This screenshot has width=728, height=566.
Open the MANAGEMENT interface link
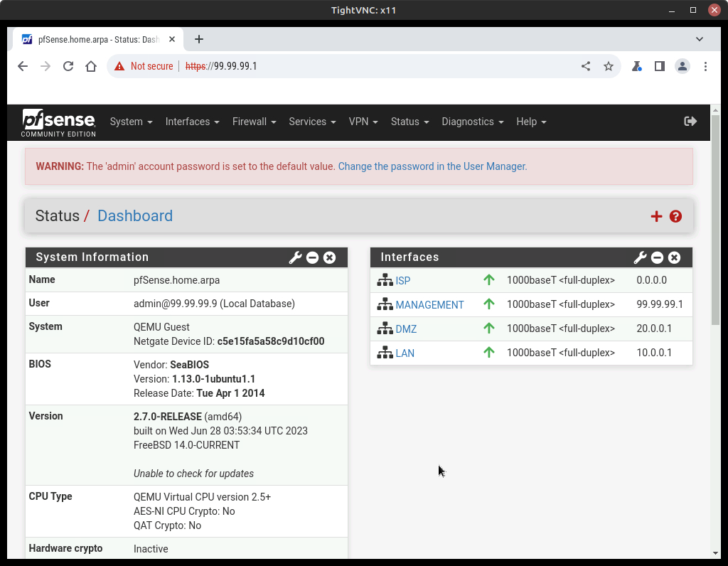(x=429, y=304)
